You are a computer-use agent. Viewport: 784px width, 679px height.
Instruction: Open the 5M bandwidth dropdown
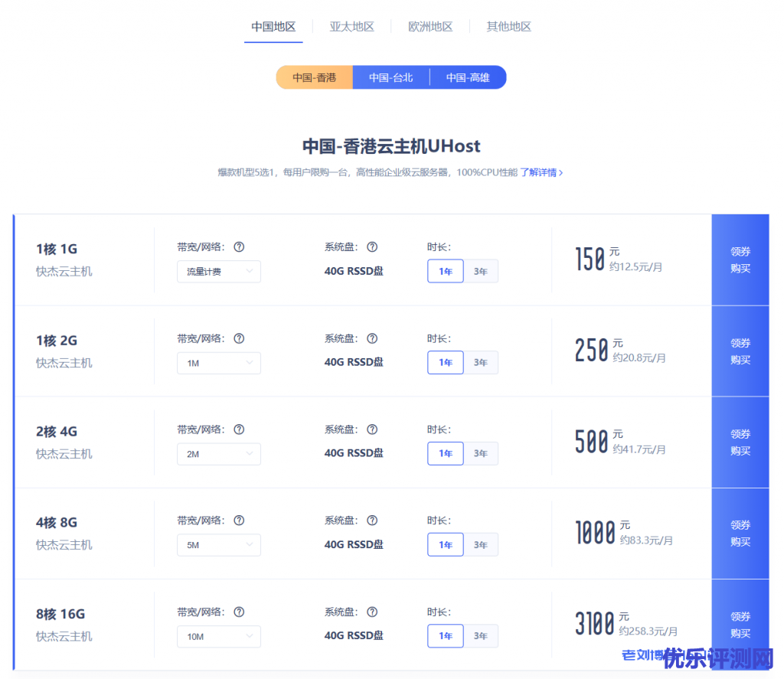click(x=219, y=545)
